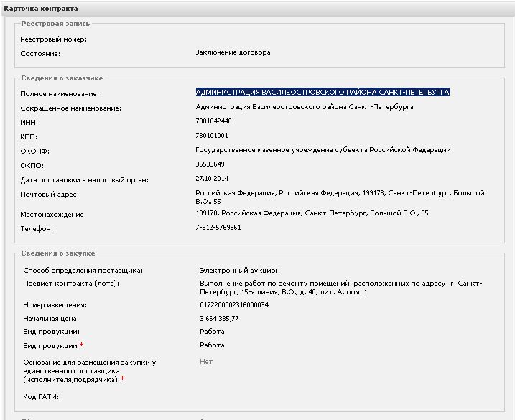Image resolution: width=515 pixels, height=420 pixels.
Task: Click the 'Предмет контракта (лота):' label
Action: [71, 284]
